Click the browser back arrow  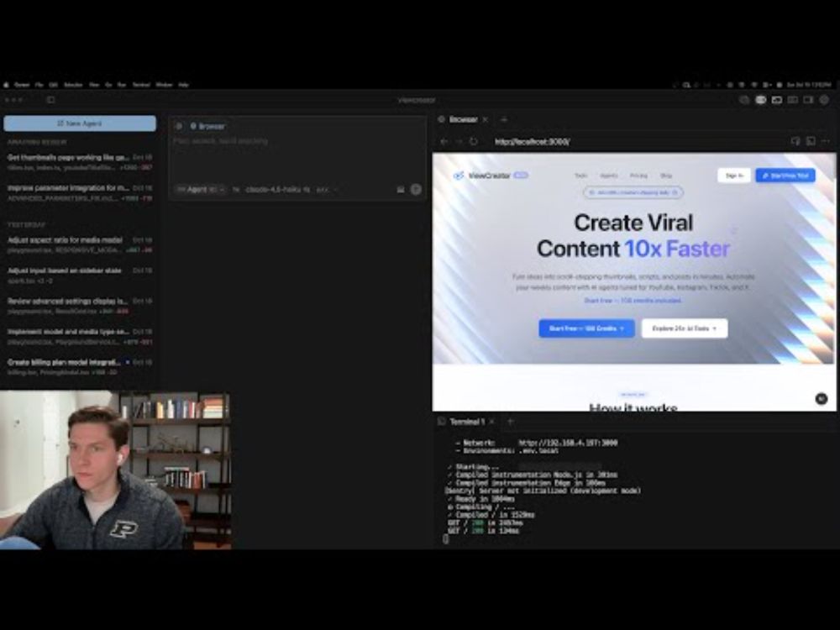tap(444, 141)
